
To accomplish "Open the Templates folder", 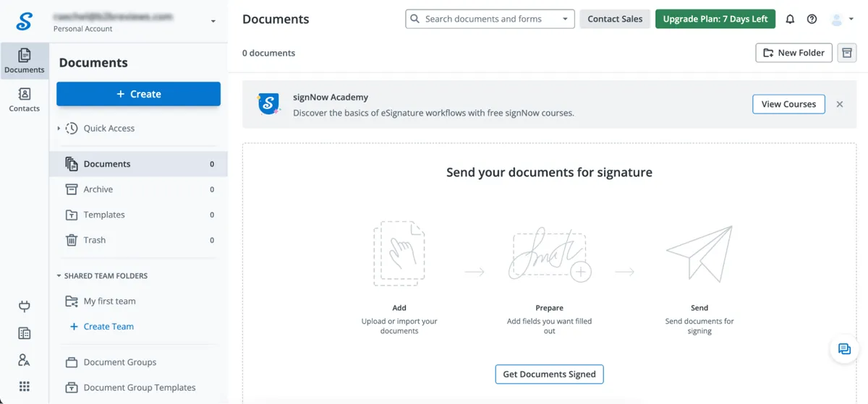I will point(138,215).
